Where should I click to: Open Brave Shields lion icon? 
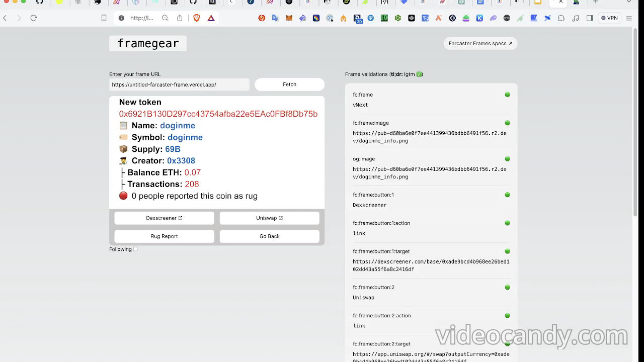coord(197,18)
